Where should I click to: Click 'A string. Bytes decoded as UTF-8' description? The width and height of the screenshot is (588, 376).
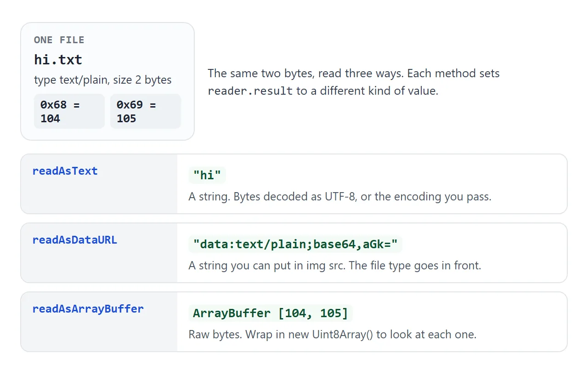point(340,197)
